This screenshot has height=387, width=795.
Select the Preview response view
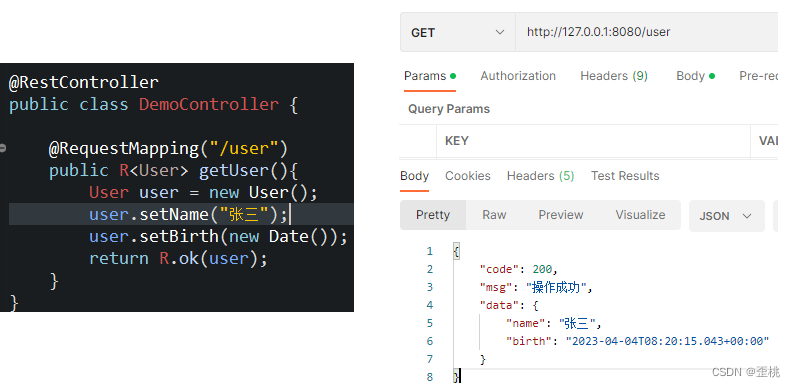561,215
